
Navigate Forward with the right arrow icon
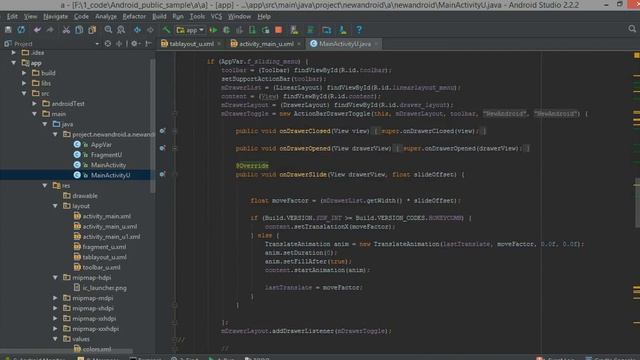point(151,30)
